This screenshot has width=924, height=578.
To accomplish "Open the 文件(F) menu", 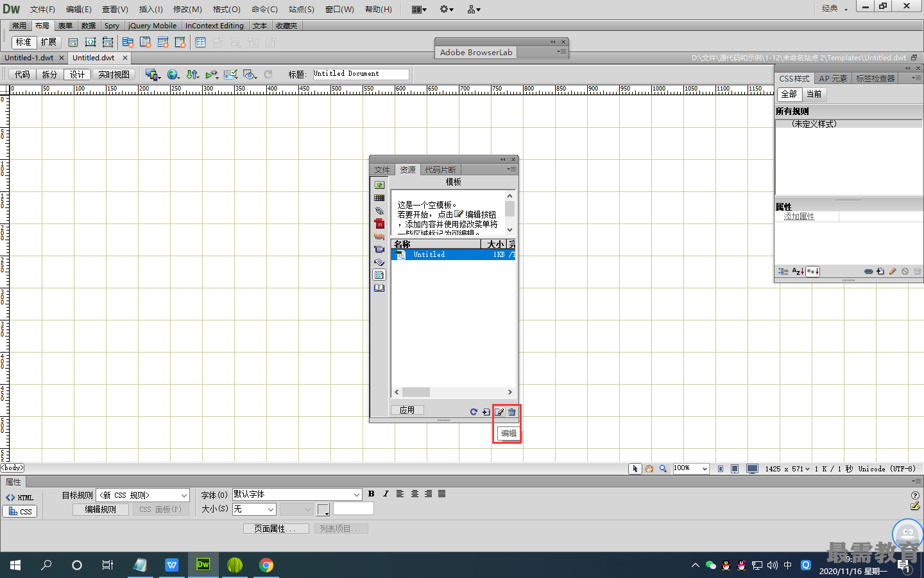I will [x=42, y=9].
